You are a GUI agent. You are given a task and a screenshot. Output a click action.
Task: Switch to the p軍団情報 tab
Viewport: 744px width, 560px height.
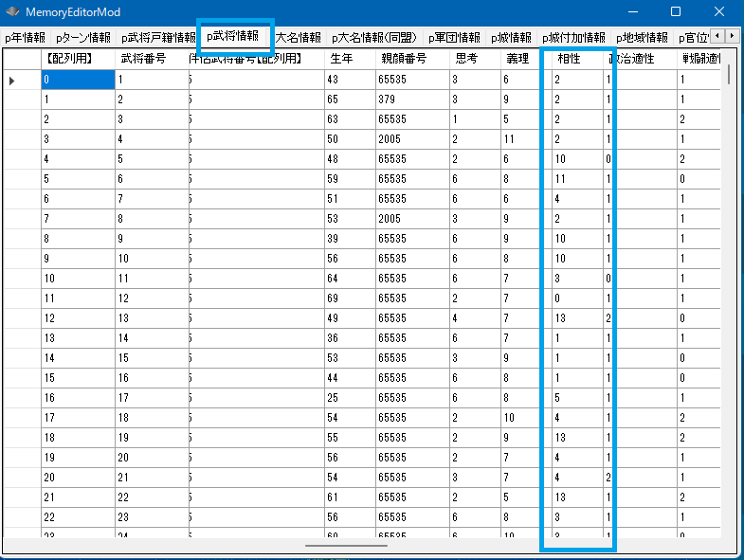click(x=454, y=38)
